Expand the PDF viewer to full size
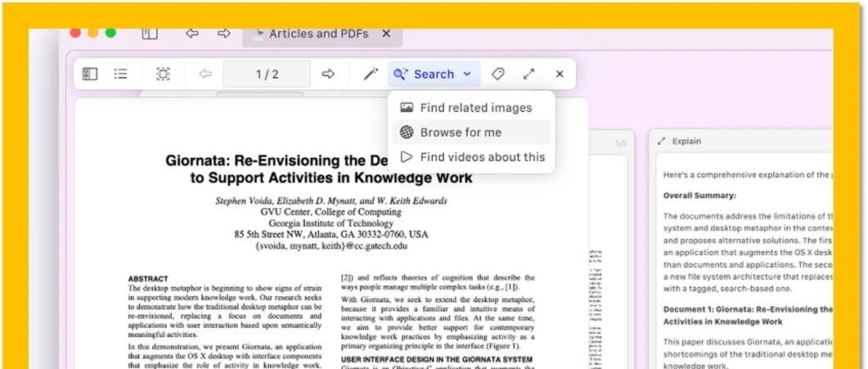The height and width of the screenshot is (369, 868). tap(529, 74)
